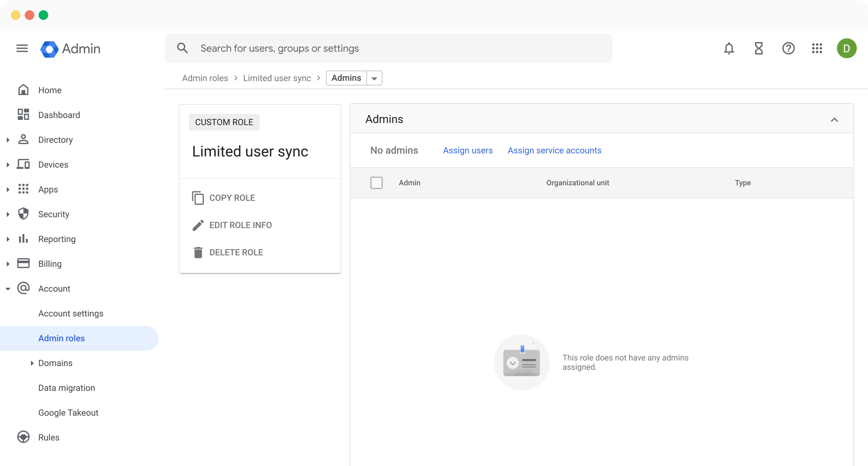Click the Admin column header
Screen dimensions: 868x466
click(x=409, y=183)
